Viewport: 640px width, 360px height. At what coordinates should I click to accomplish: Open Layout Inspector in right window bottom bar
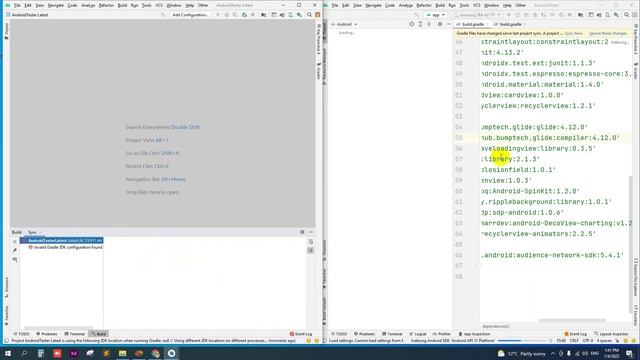[612, 334]
